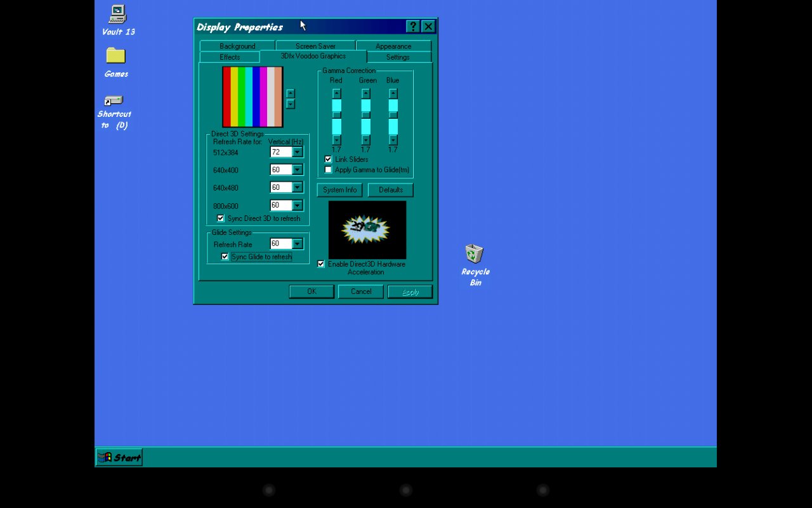Open the 800x600 refresh rate dropdown

click(296, 205)
